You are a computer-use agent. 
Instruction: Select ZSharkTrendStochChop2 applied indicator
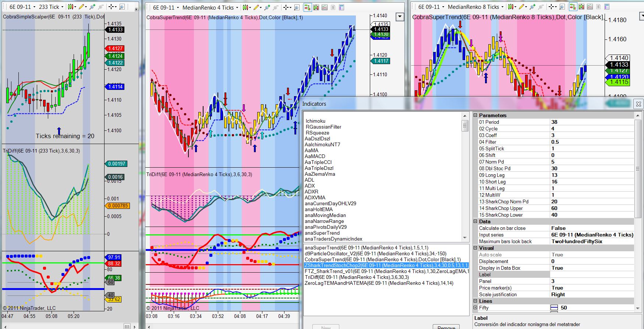pyautogui.click(x=386, y=265)
